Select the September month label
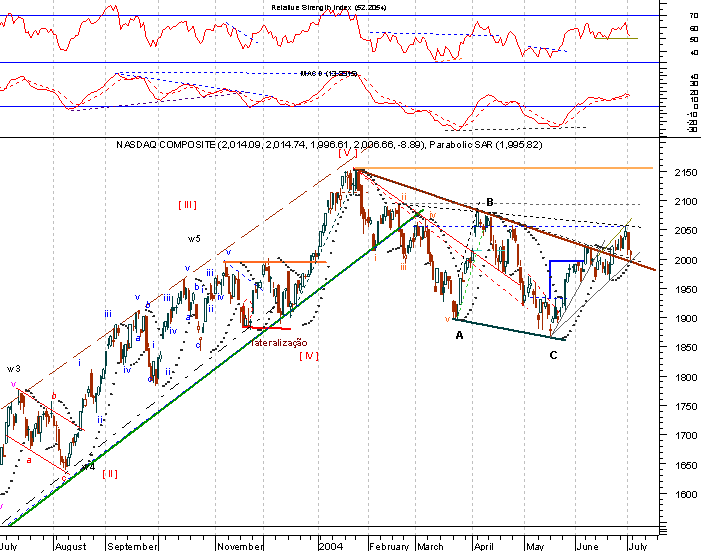Screen dimensions: 701x551 (132, 546)
